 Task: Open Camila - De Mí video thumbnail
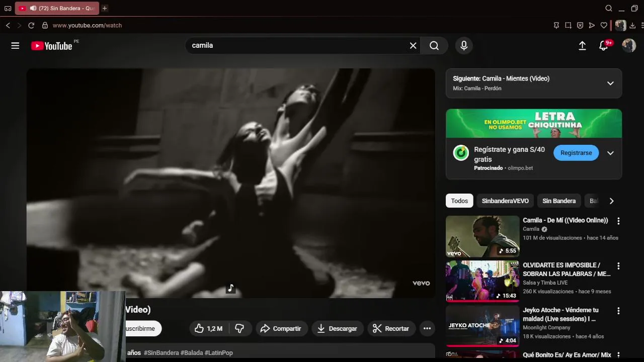coord(482,236)
